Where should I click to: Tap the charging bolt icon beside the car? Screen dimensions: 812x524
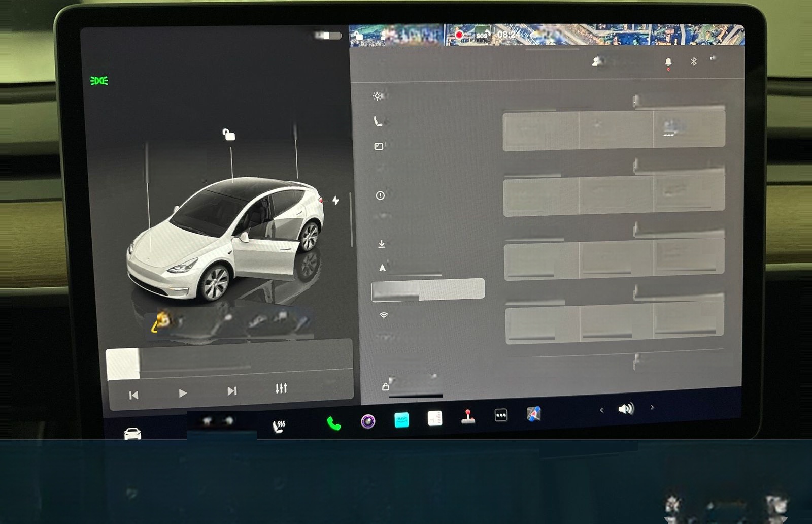[x=335, y=200]
